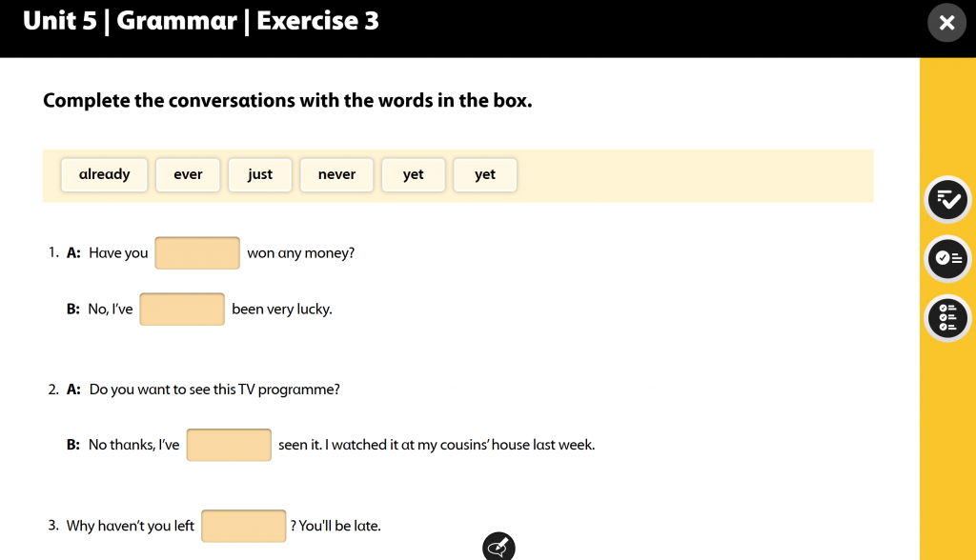
Task: Click the blank after 'Why haven't you left'
Action: pos(244,526)
